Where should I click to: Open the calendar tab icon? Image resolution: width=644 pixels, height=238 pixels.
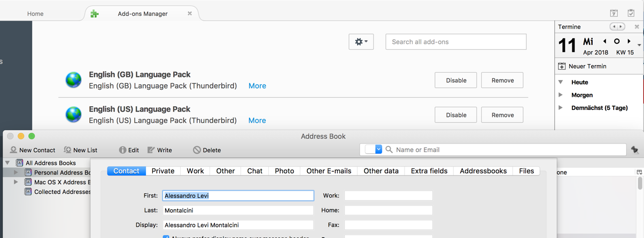tap(614, 13)
